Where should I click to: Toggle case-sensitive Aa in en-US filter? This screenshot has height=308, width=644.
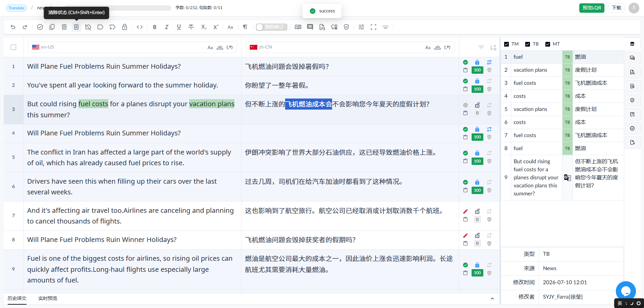click(x=210, y=48)
